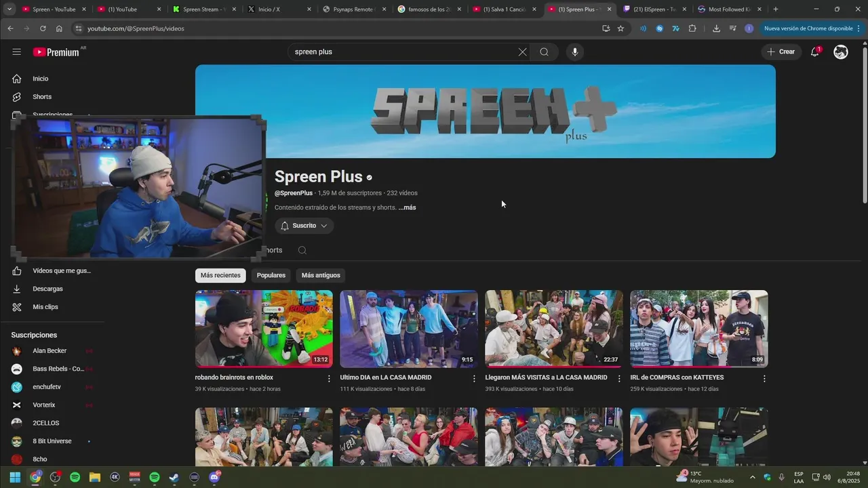Open the media controls icon in the toolbar

733,28
